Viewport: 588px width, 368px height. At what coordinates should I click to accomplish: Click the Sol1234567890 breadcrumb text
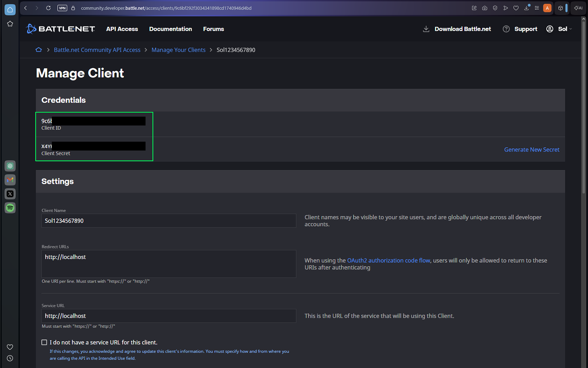[x=236, y=50]
